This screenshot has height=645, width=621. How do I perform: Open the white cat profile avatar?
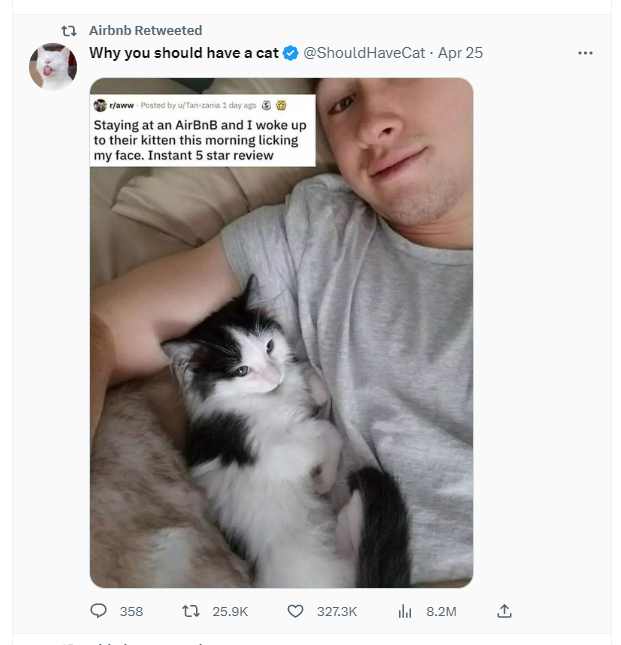(53, 67)
